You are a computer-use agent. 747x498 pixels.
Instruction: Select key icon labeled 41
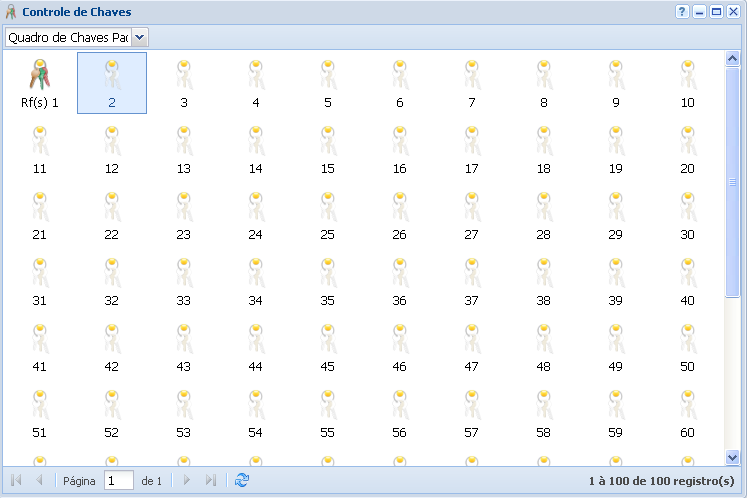[x=40, y=340]
